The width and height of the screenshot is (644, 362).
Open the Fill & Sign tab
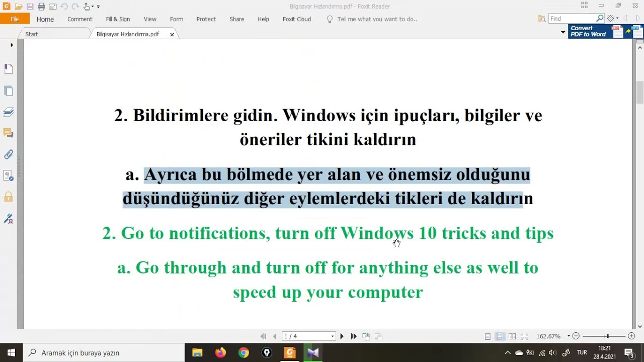pos(118,19)
